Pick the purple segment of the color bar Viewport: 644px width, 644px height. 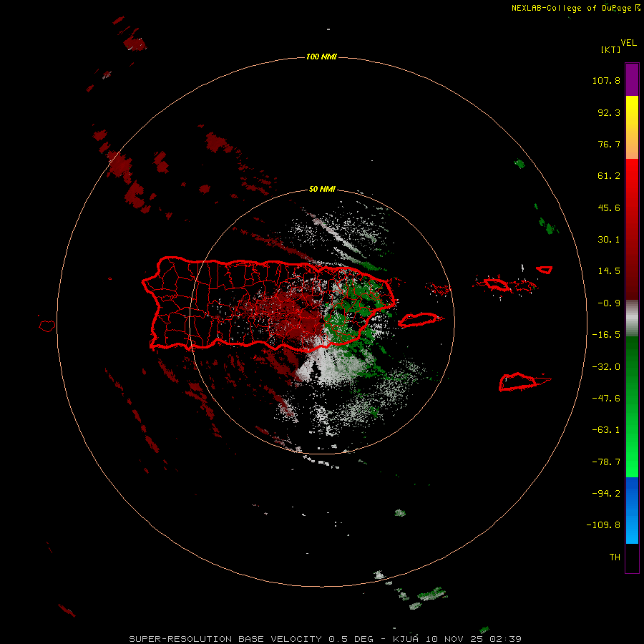632,79
